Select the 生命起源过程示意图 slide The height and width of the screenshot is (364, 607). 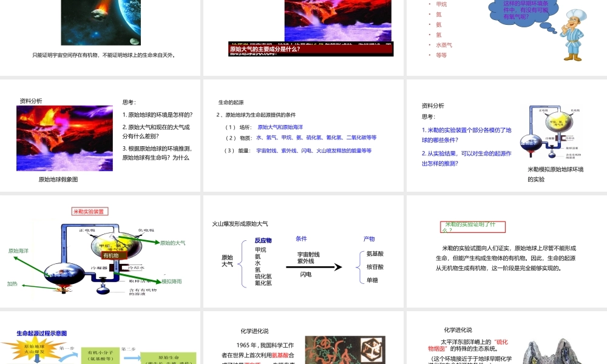tap(100, 338)
